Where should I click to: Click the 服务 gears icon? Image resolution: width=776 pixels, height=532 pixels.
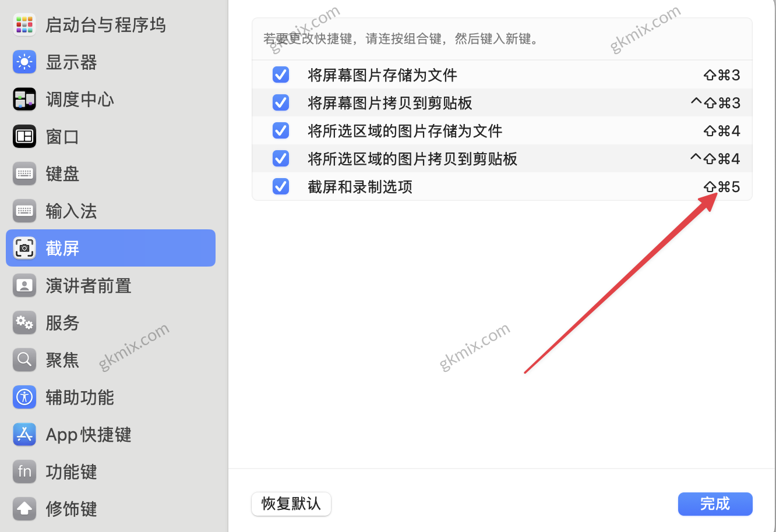tap(24, 323)
